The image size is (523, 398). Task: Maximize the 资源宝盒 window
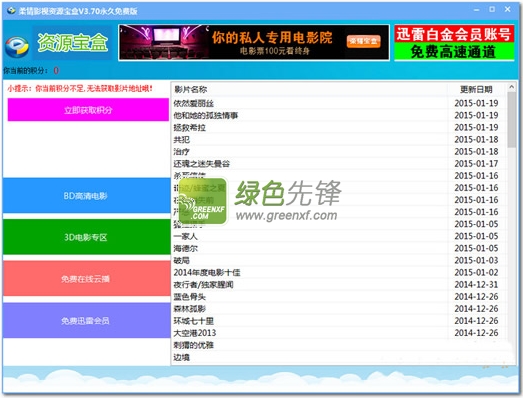coord(492,9)
